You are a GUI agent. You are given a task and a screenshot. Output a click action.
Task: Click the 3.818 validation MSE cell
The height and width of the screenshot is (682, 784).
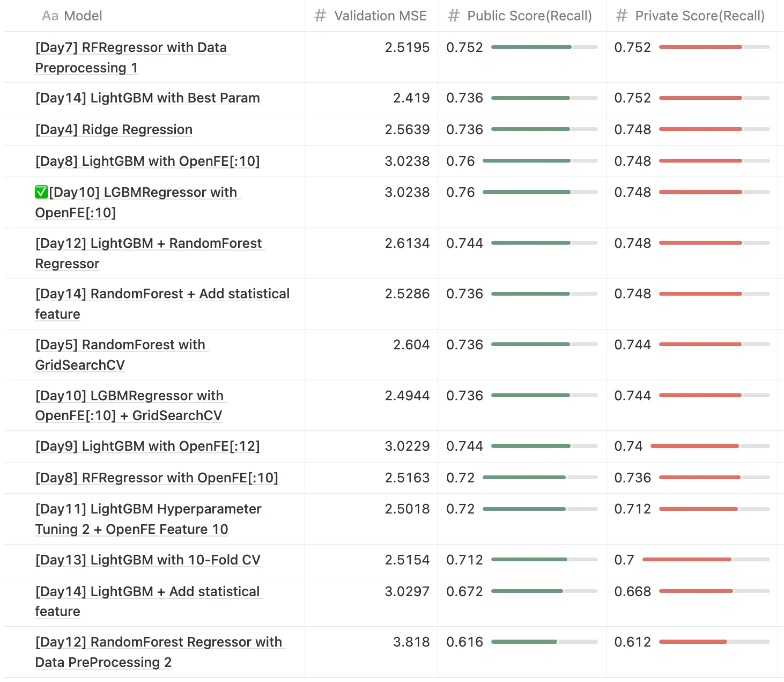click(x=411, y=642)
